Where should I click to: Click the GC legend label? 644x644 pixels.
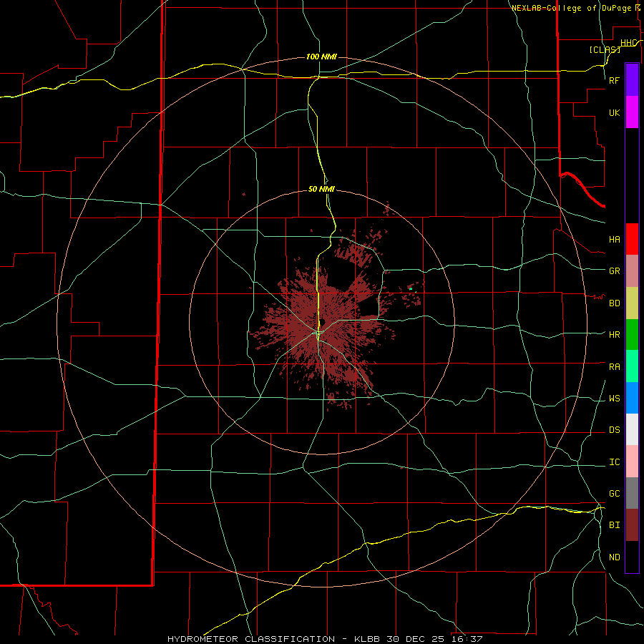pos(615,494)
